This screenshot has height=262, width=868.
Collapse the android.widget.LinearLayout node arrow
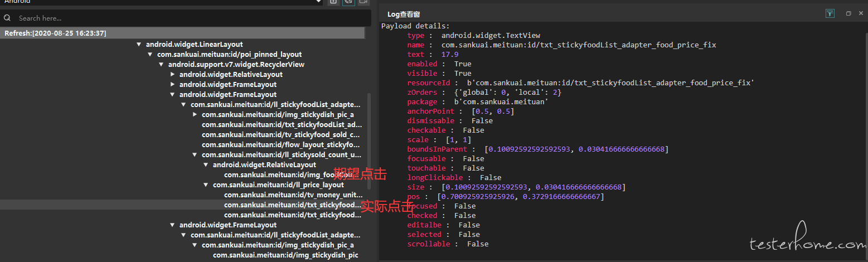coord(139,44)
